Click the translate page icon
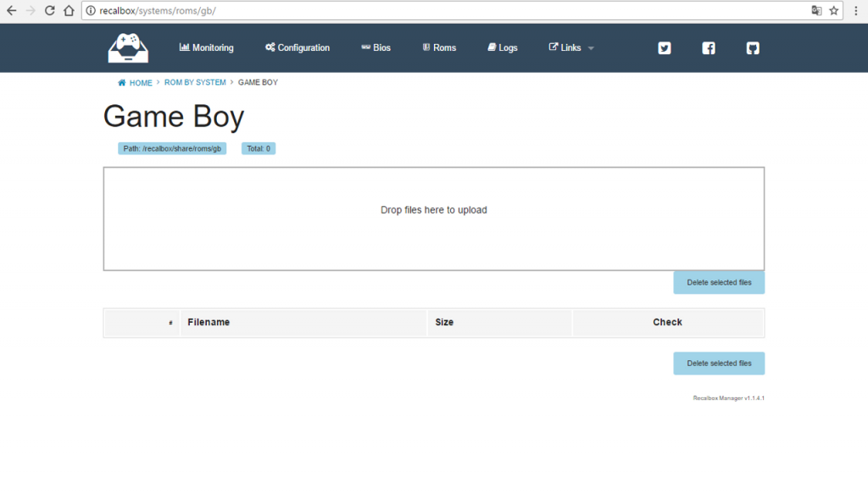The height and width of the screenshot is (499, 868). (816, 10)
